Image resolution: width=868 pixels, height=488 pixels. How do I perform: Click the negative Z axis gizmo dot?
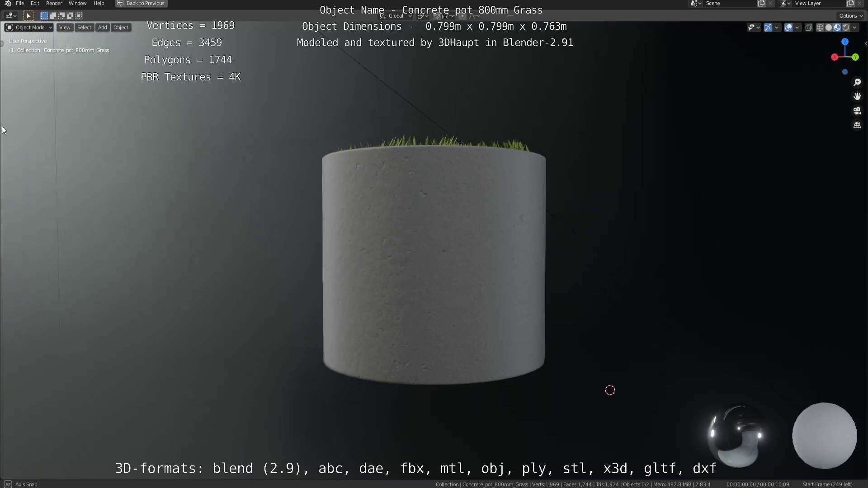click(x=845, y=72)
